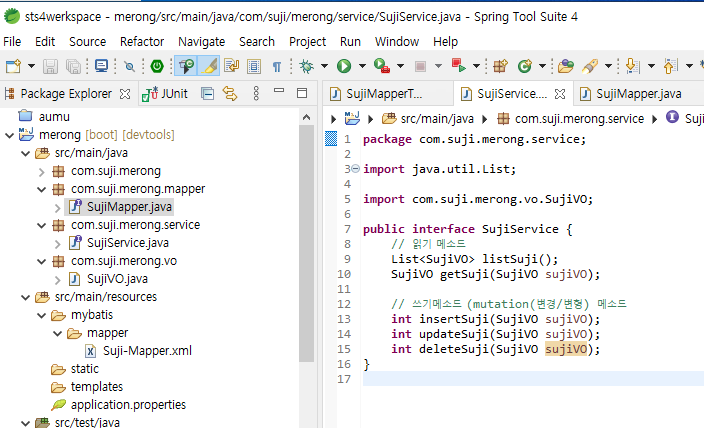This screenshot has width=704, height=428.
Task: Click the New Java Class icon
Action: [x=524, y=66]
